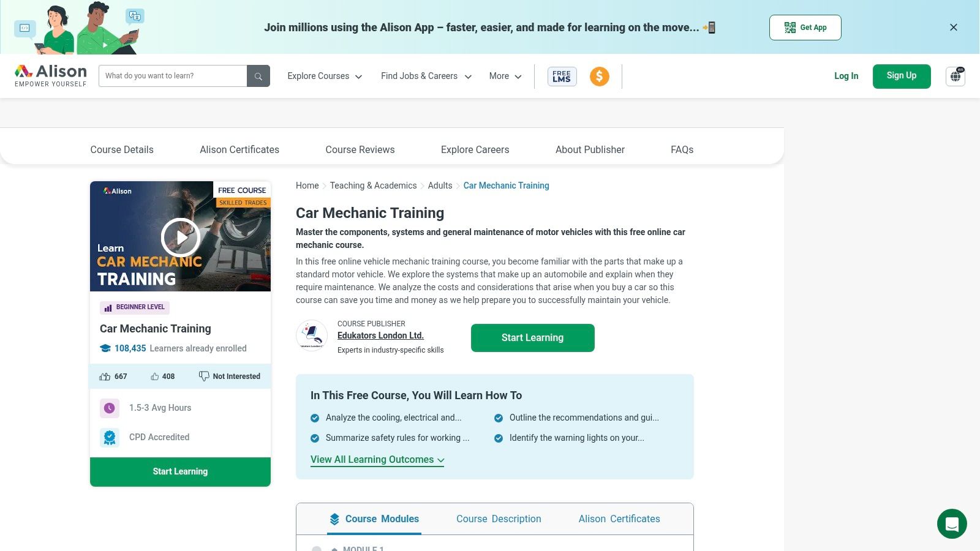The width and height of the screenshot is (980, 551).
Task: Click the Edukators London publisher logo
Action: [312, 335]
